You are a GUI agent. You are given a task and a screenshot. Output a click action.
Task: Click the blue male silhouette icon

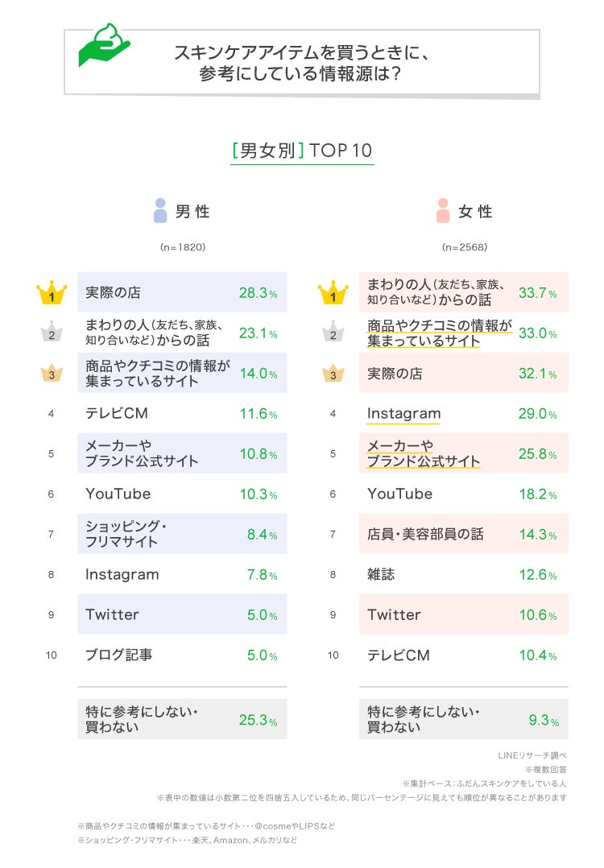click(160, 211)
